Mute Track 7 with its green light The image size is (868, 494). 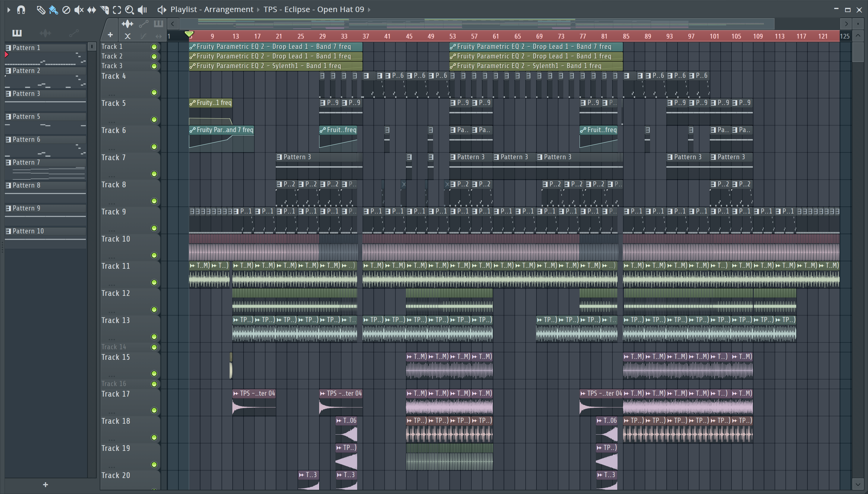(x=154, y=174)
